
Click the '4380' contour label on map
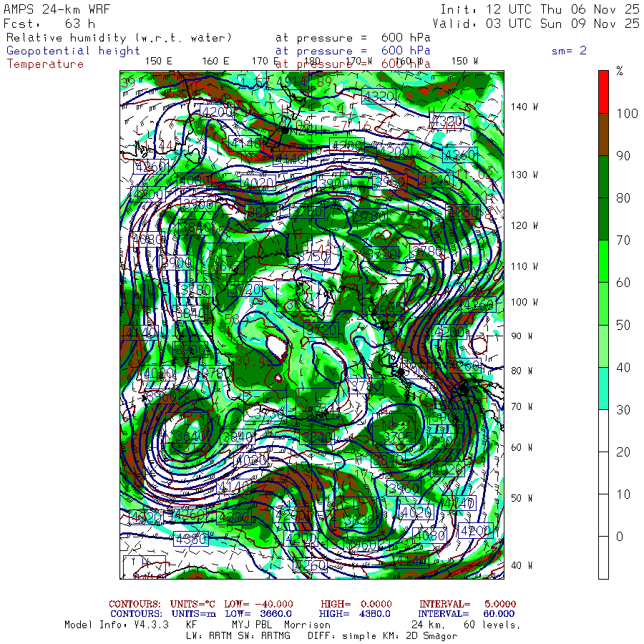190,538
